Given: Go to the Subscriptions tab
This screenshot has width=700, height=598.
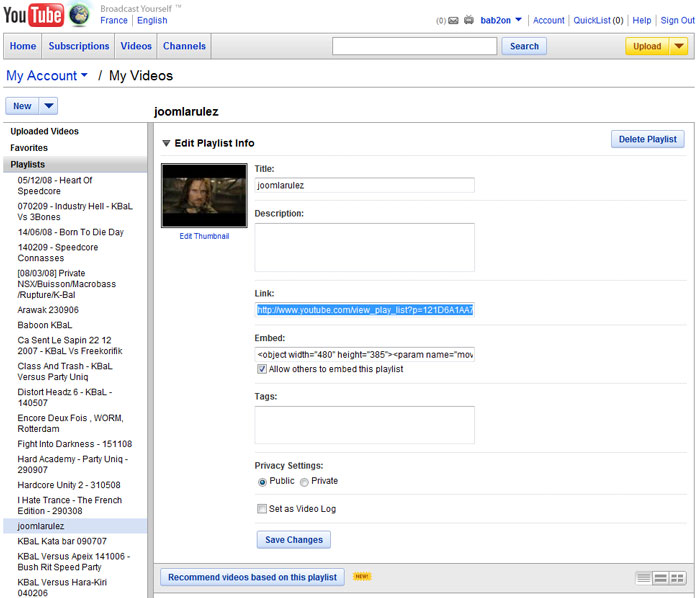Looking at the screenshot, I should [79, 46].
